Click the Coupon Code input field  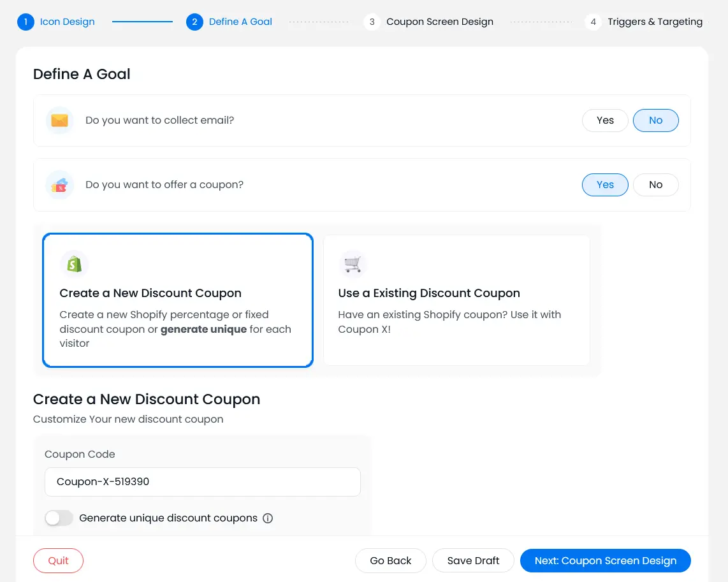tap(203, 482)
